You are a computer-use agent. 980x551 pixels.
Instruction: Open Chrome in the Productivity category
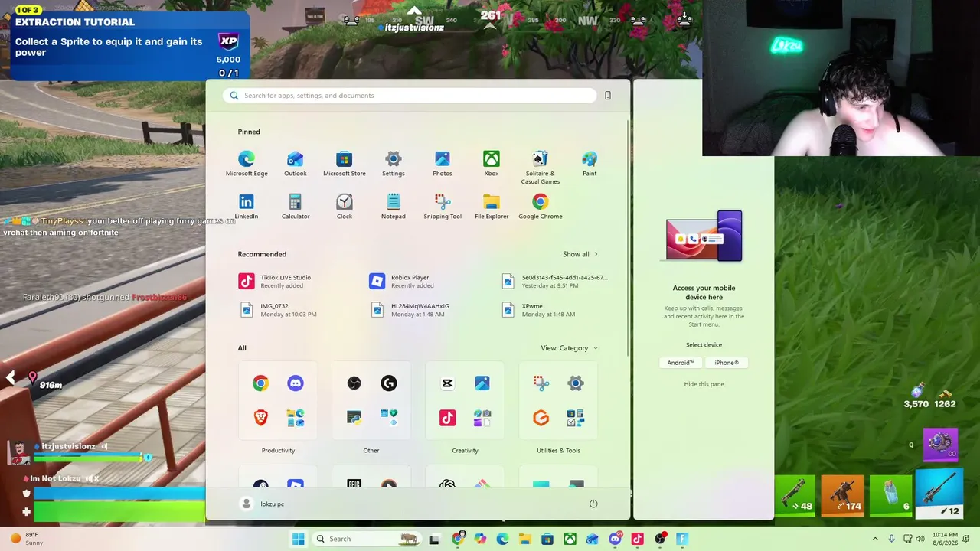point(261,383)
